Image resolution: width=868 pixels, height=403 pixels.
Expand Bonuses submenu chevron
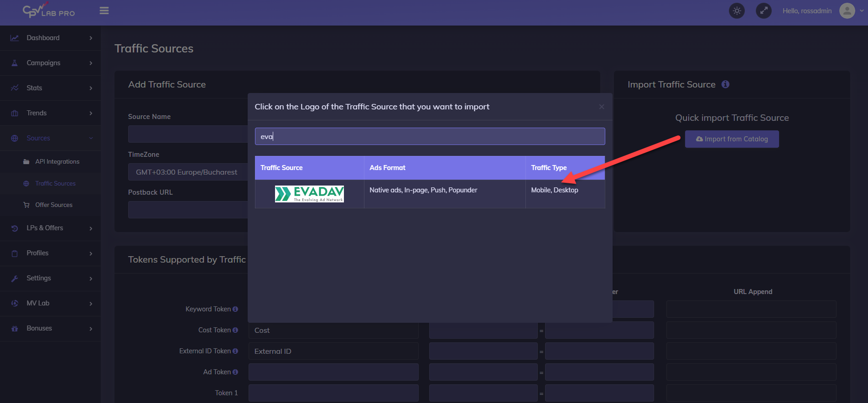[91, 329]
